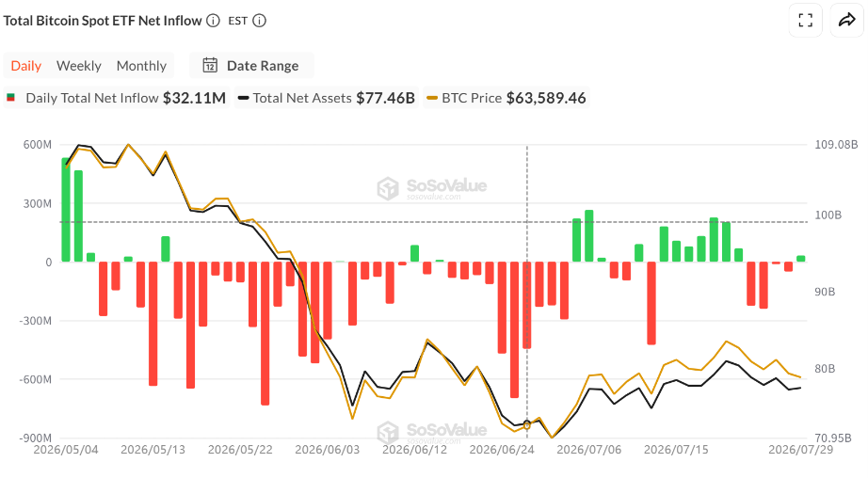Switch to the Monthly tab
868x478 pixels.
pyautogui.click(x=141, y=66)
